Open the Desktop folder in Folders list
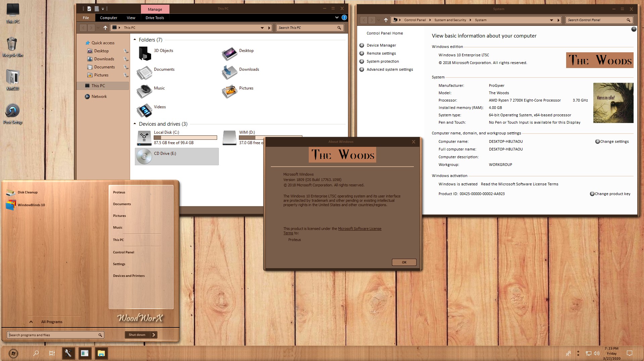Screen dimensions: 644x361 tap(230, 54)
